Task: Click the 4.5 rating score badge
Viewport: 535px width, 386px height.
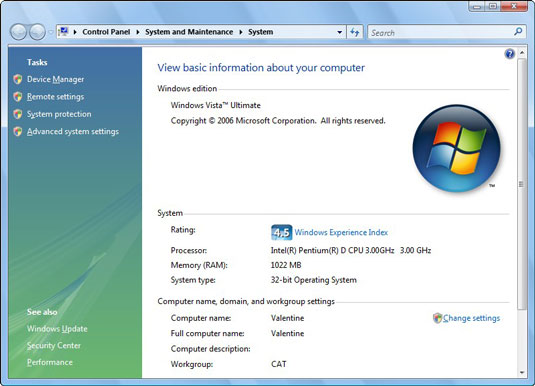Action: click(x=281, y=232)
